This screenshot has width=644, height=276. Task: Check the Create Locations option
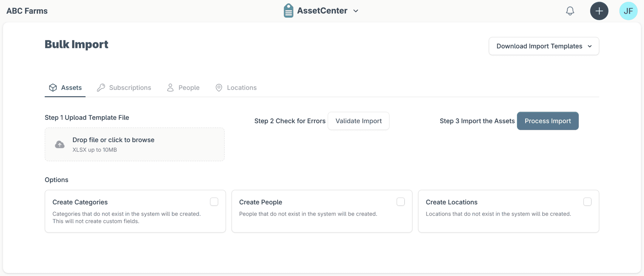coord(587,202)
